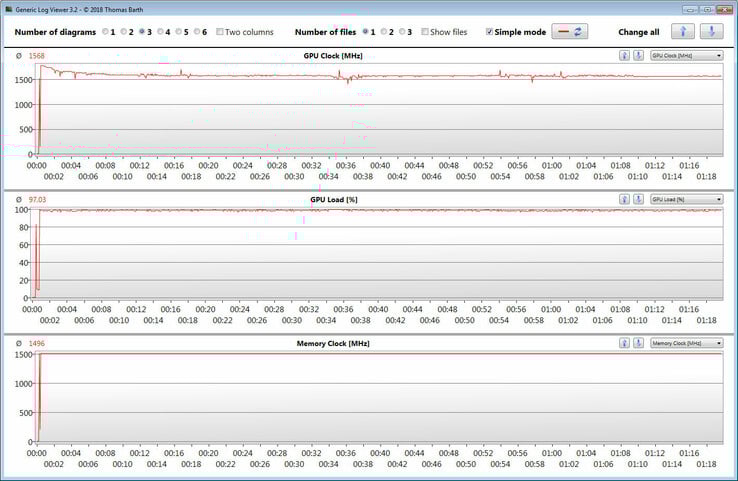Open the GPU Clock [MHz] dropdown
The height and width of the screenshot is (481, 738).
[687, 56]
